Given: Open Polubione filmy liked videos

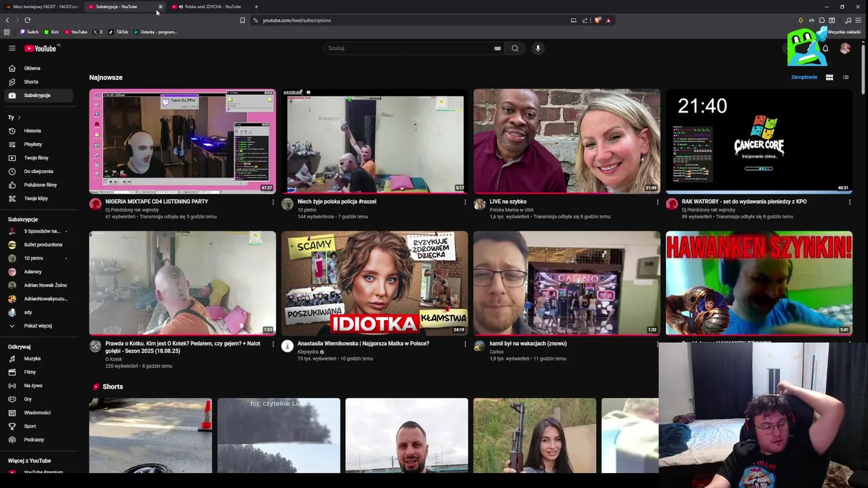Looking at the screenshot, I should (x=40, y=185).
